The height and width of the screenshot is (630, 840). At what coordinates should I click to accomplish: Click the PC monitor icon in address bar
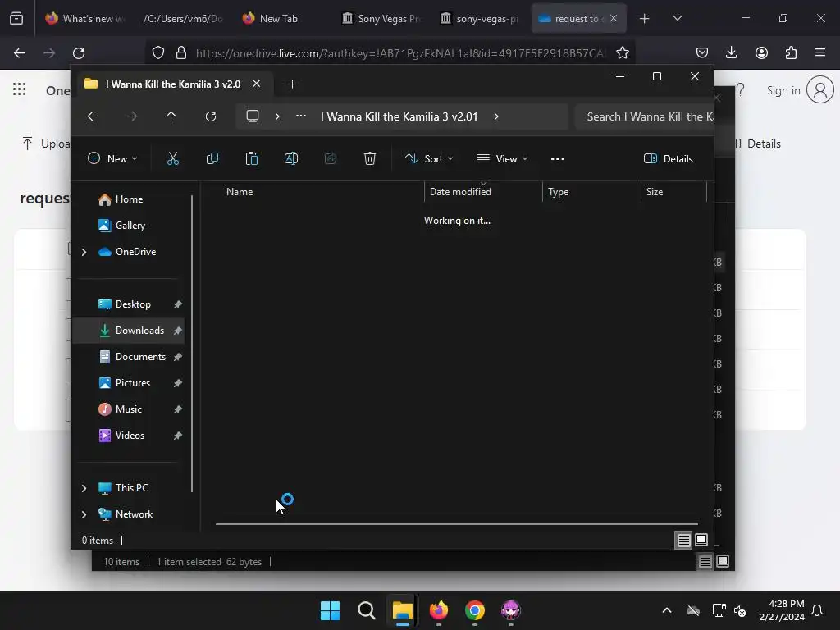253,116
